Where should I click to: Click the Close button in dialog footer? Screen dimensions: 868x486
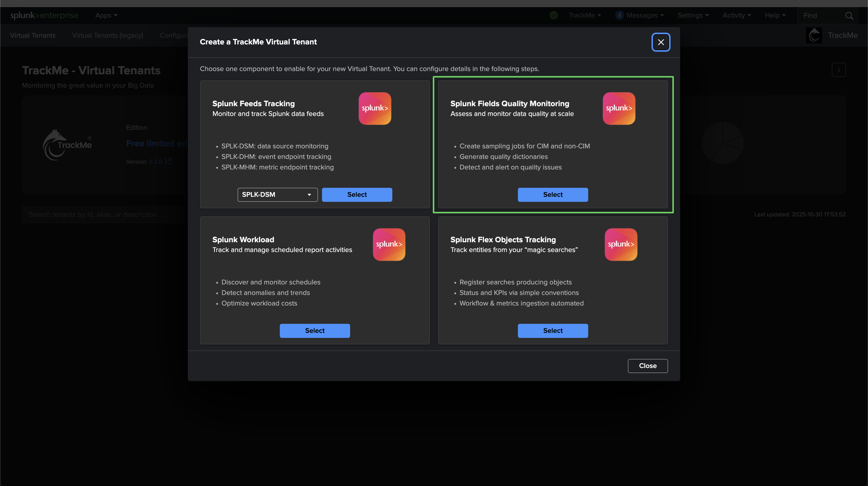(x=648, y=366)
